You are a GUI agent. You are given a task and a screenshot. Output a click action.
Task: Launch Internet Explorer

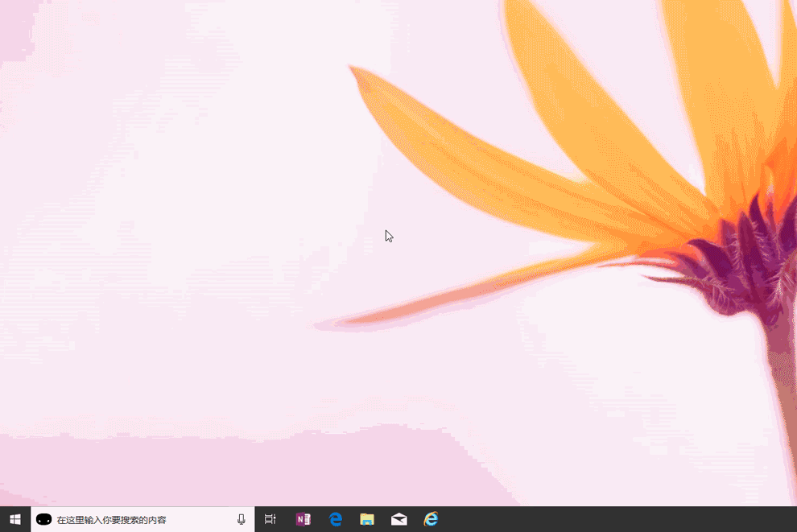(x=431, y=519)
